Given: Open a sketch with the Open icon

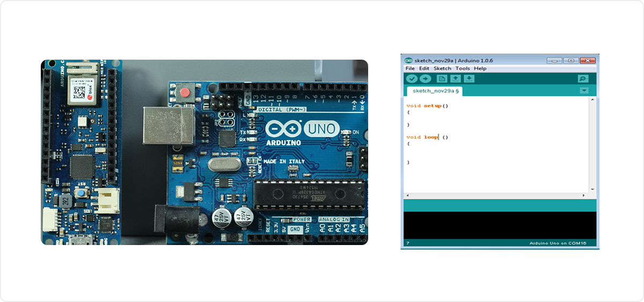Looking at the screenshot, I should [455, 79].
